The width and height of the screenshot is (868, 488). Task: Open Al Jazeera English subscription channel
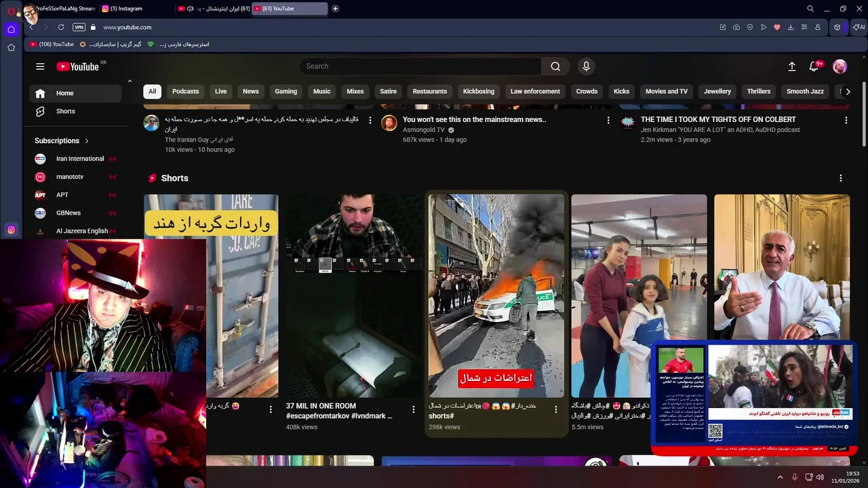75,231
